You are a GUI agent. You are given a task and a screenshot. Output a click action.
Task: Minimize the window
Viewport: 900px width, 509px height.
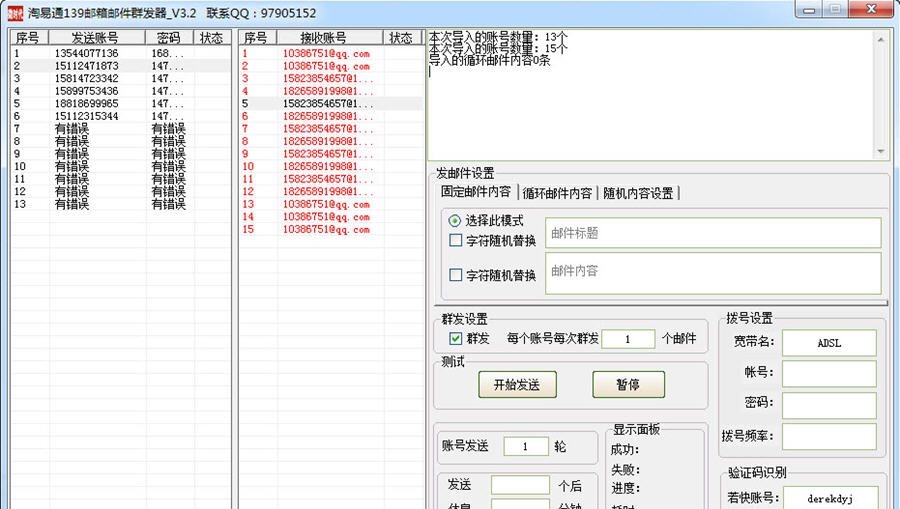809,9
